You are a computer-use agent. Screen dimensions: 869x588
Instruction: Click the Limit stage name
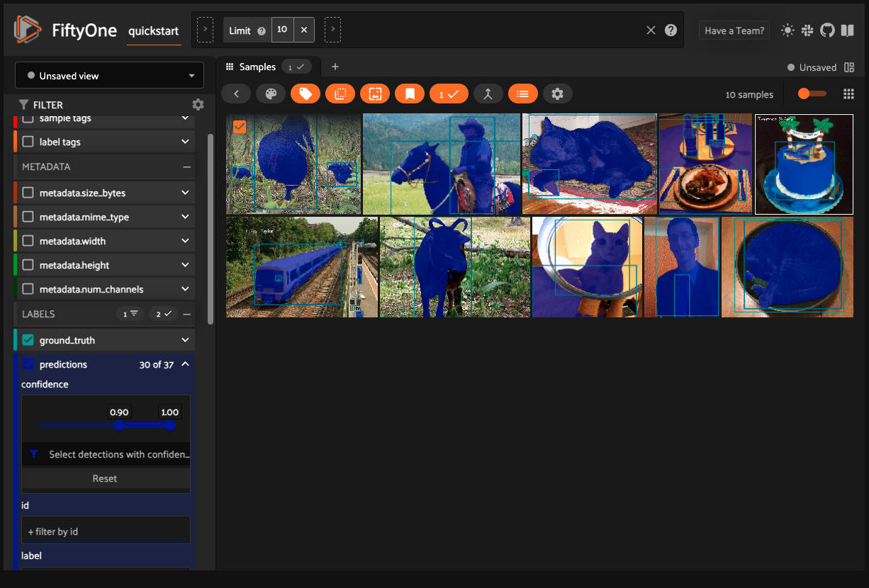[x=240, y=30]
